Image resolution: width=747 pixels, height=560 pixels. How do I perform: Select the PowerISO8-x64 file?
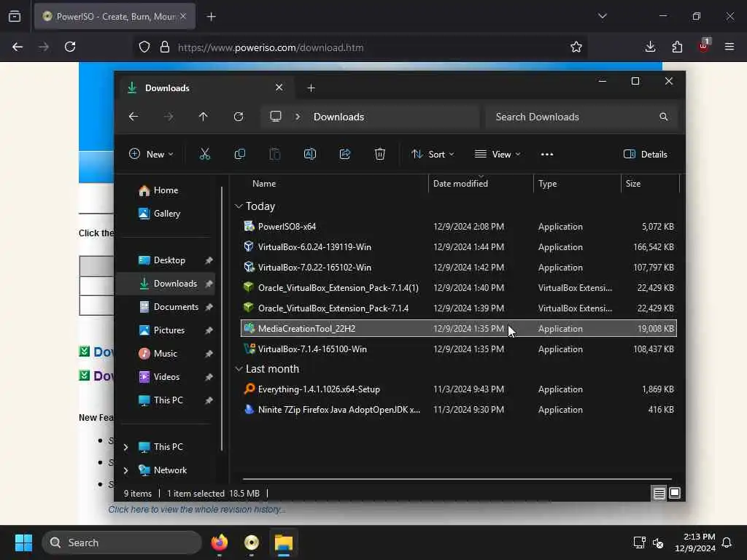pos(458,227)
